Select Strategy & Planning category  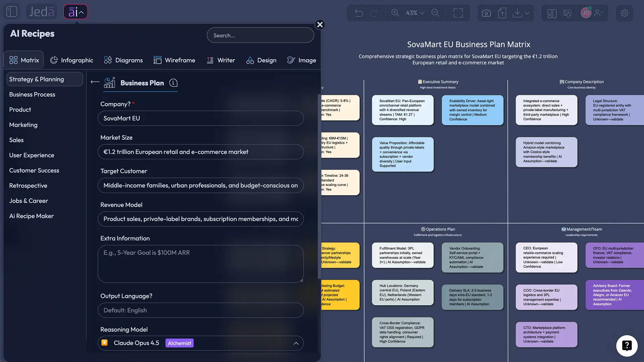(x=45, y=79)
